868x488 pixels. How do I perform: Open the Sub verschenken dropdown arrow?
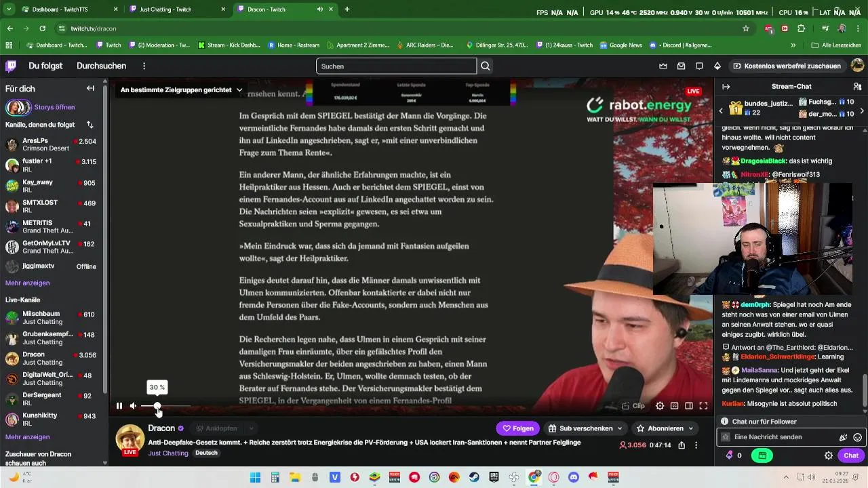point(620,428)
